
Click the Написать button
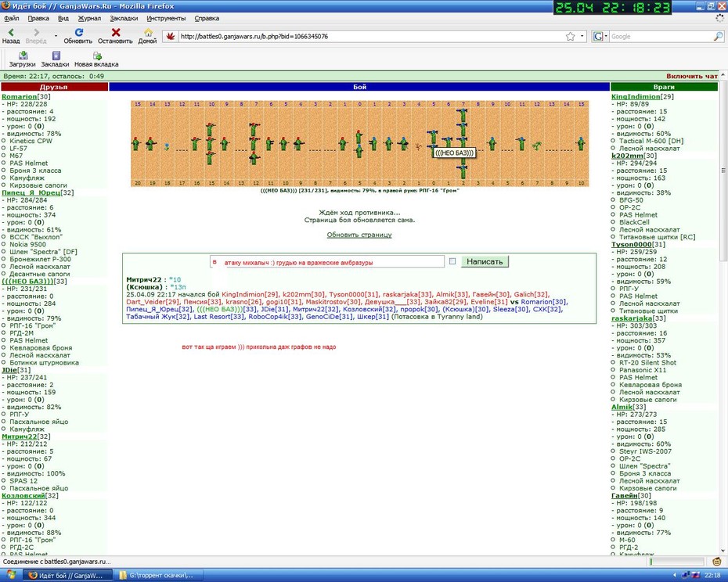point(485,261)
